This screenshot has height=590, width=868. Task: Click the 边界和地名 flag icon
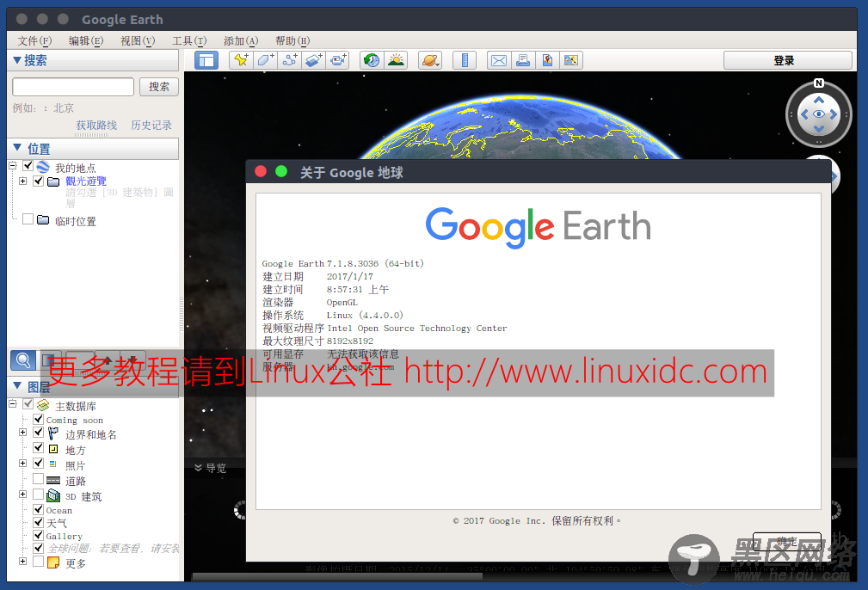[x=53, y=434]
